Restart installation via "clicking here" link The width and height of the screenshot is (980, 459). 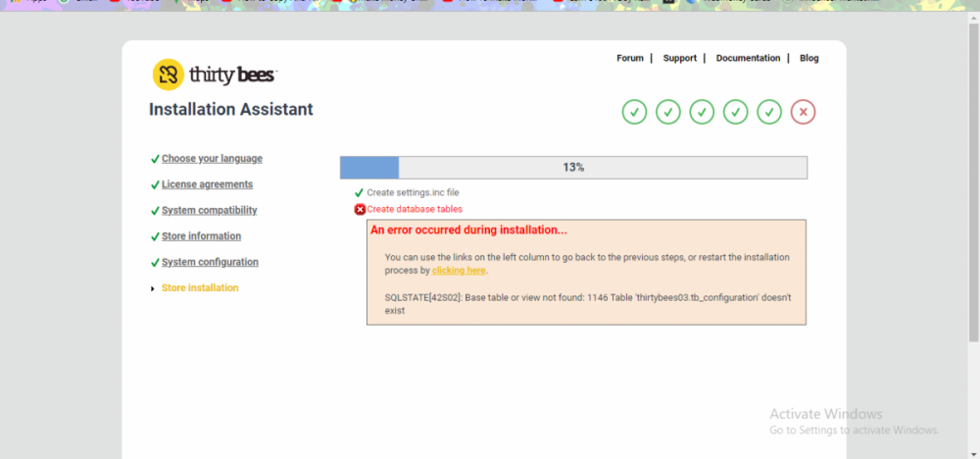(x=459, y=271)
